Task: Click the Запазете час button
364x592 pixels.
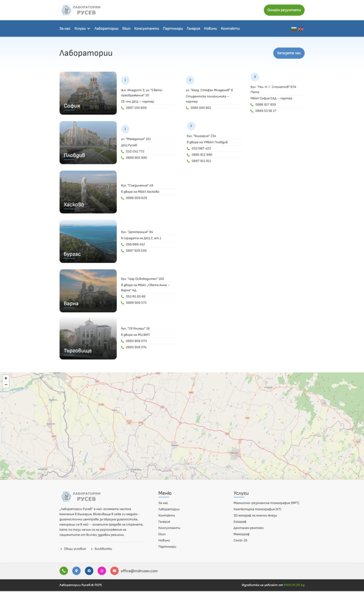Action: 289,53
